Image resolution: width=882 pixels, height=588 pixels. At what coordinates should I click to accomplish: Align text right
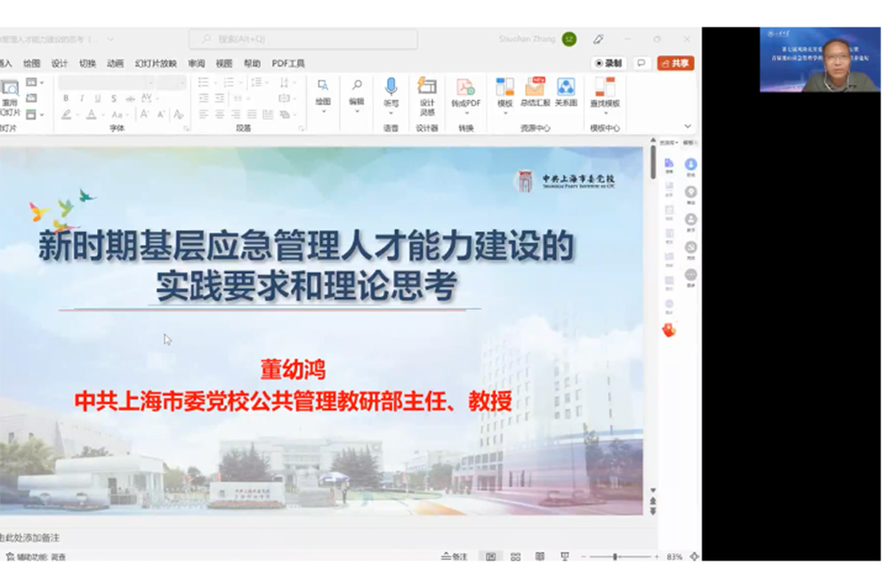coord(235,115)
